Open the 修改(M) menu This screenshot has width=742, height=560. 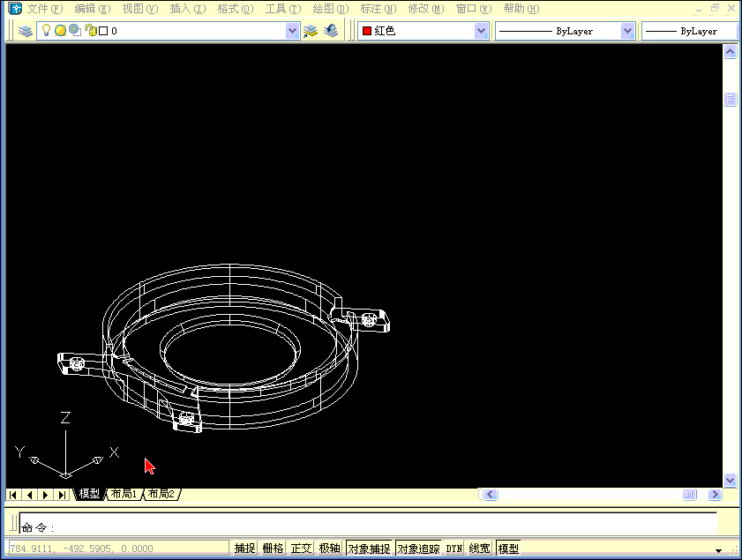(x=426, y=9)
